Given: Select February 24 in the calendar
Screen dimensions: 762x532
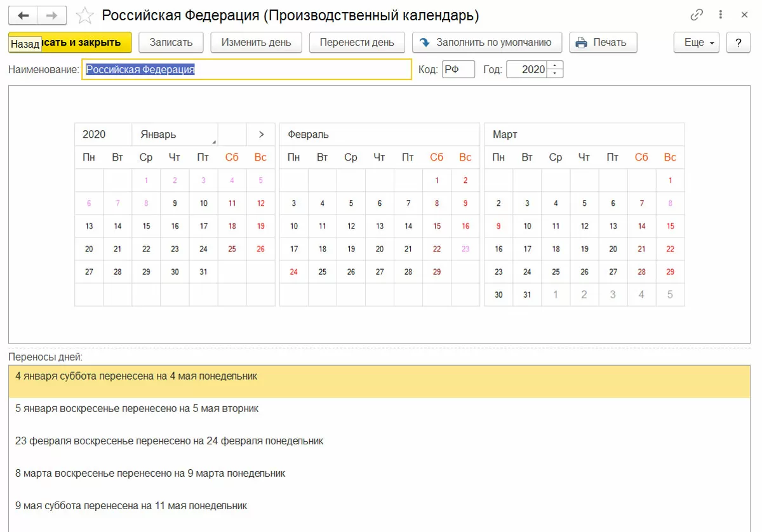Looking at the screenshot, I should (293, 272).
